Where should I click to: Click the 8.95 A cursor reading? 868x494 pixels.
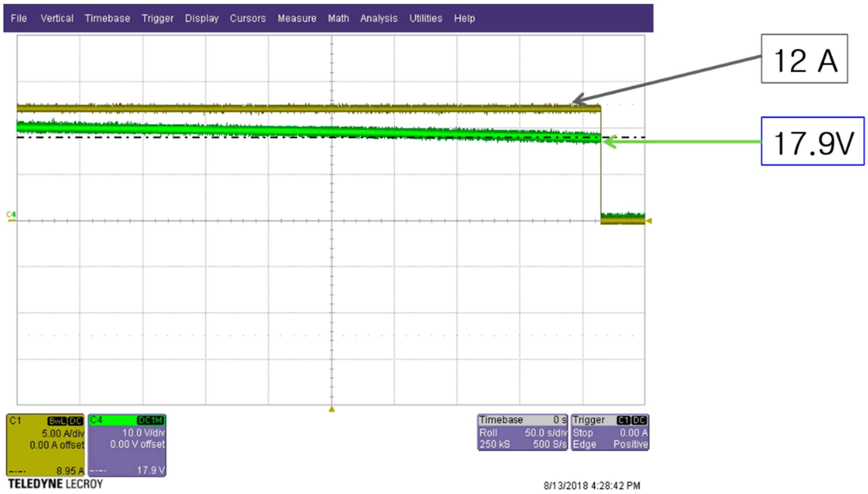pos(70,471)
